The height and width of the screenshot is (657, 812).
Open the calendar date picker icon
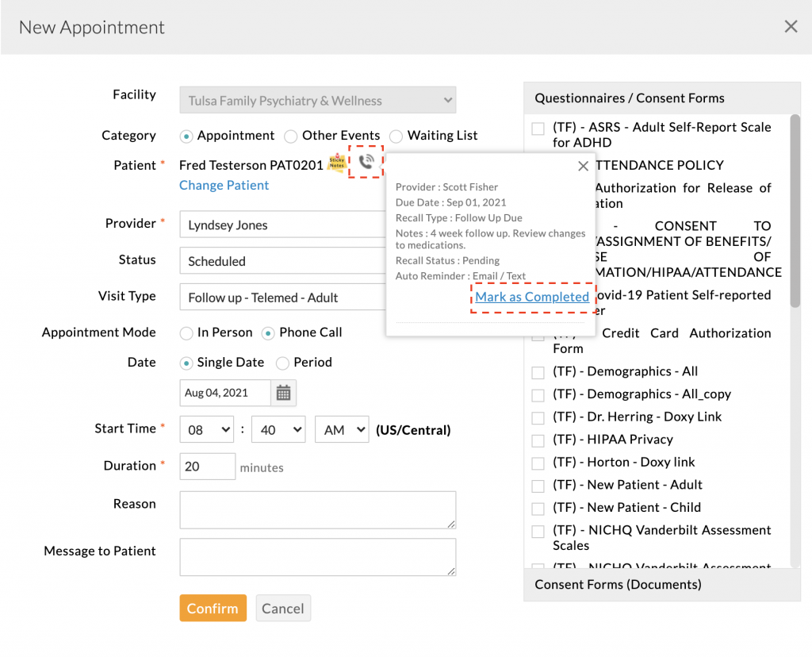(x=283, y=393)
